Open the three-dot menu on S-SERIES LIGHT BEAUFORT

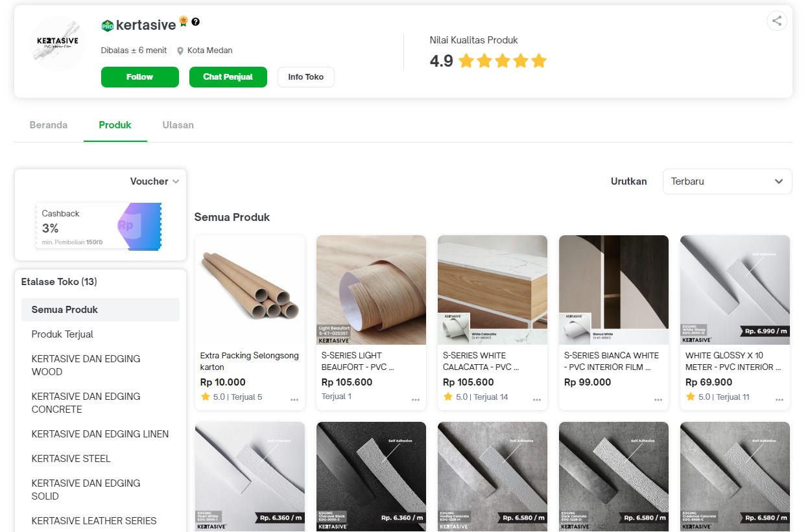click(416, 400)
